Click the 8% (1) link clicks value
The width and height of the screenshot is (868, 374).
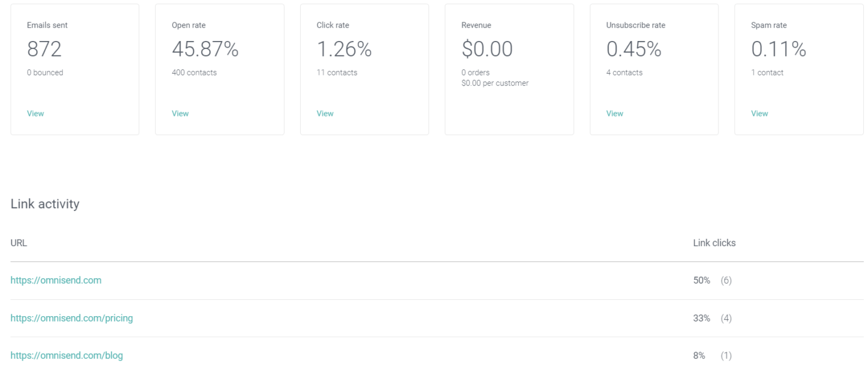click(712, 355)
